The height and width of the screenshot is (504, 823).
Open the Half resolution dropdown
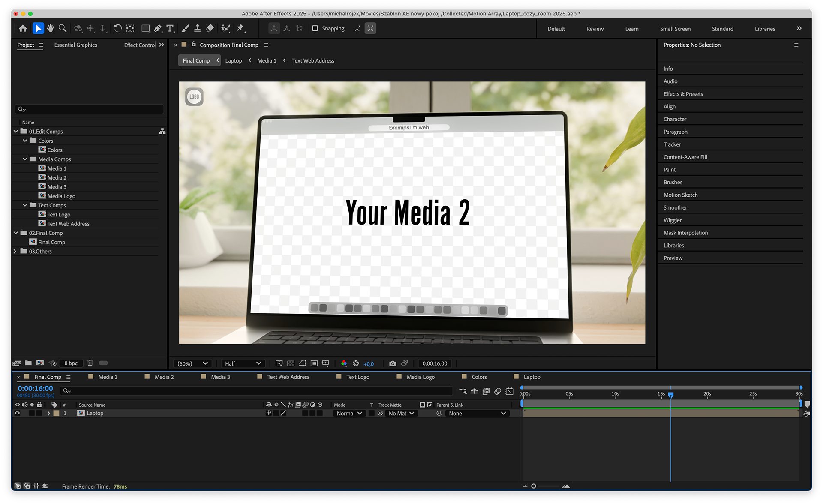[x=243, y=363]
